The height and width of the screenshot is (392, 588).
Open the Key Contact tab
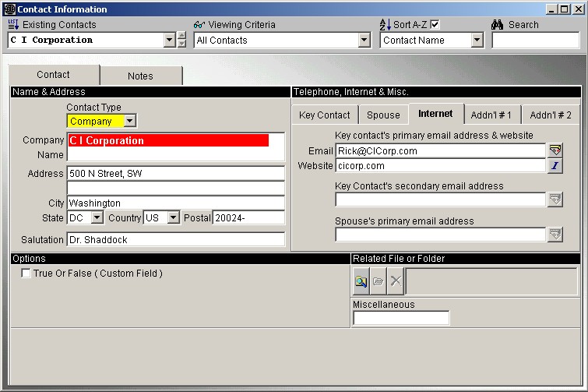325,115
